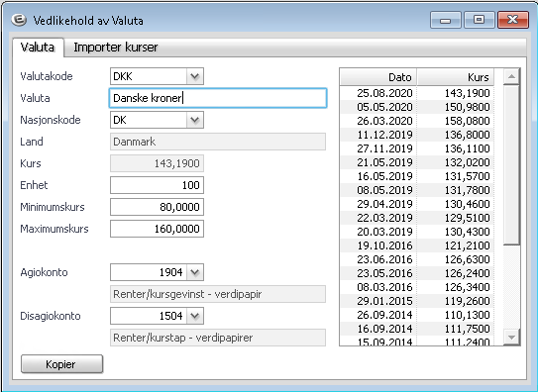Maximize the Vedlikehold av Valuta window

click(x=479, y=20)
